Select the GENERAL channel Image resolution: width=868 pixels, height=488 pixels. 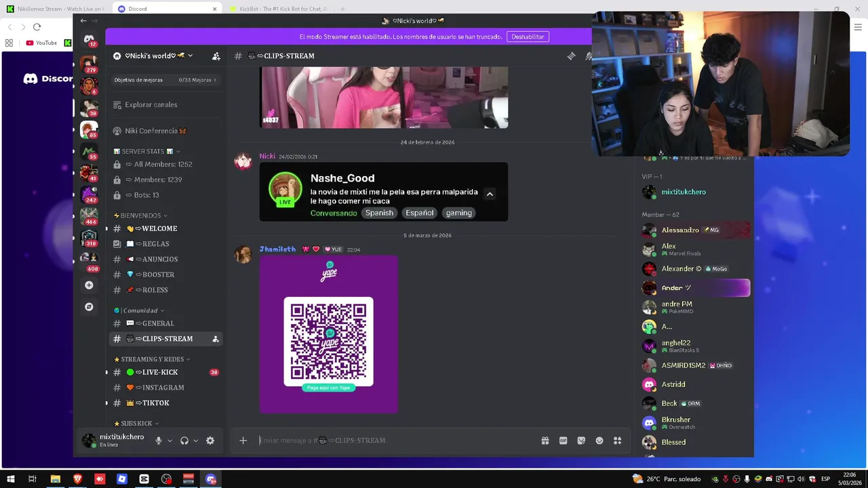(165, 324)
